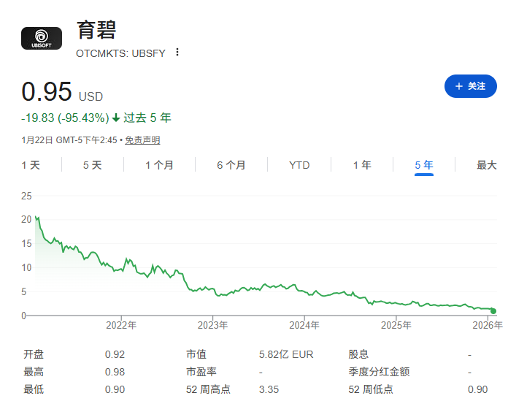Image resolution: width=508 pixels, height=420 pixels.
Task: Click the 最低 label
Action: (x=34, y=389)
